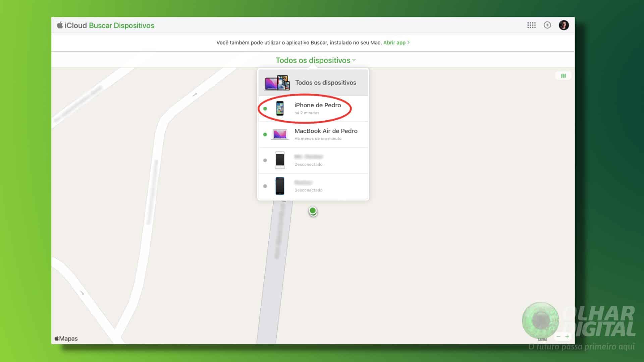Click 'Há menos de um minuto' text
The width and height of the screenshot is (644, 362).
pyautogui.click(x=318, y=139)
